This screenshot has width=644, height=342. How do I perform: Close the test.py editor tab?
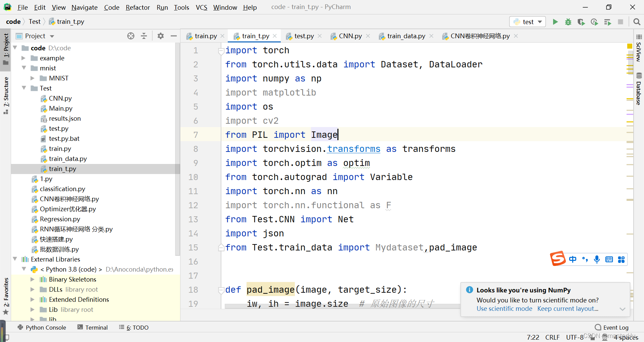tap(320, 36)
